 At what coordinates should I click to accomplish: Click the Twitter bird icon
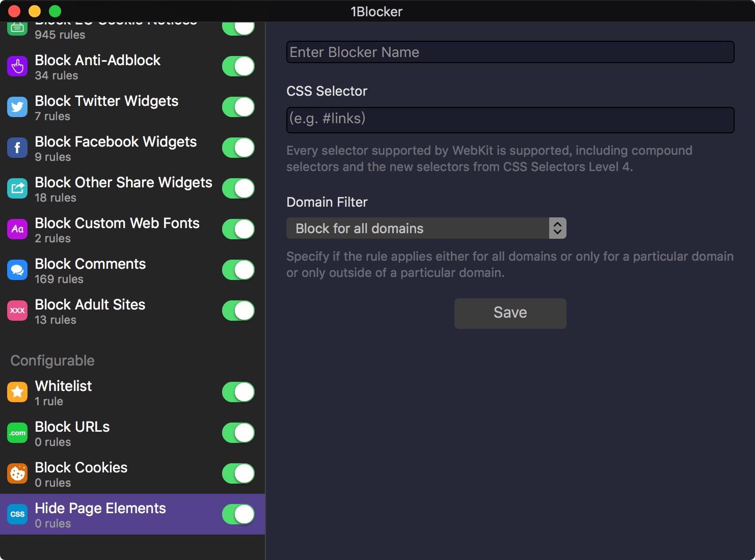click(x=17, y=107)
